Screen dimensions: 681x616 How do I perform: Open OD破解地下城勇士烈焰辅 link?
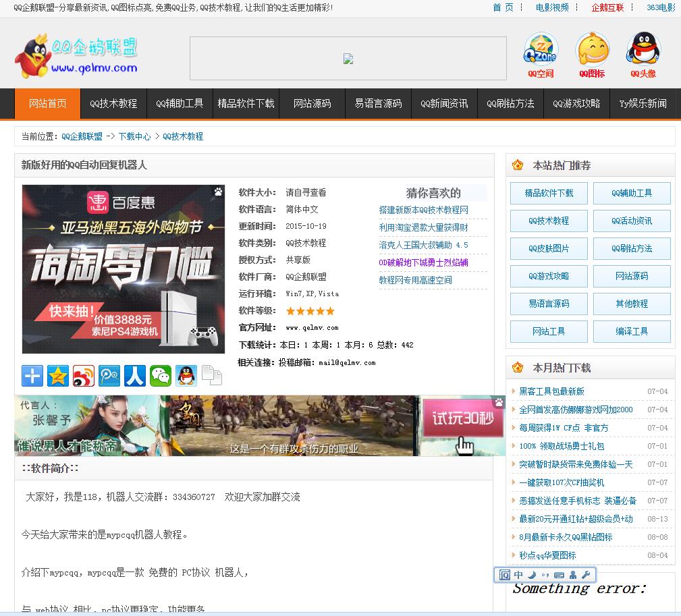coord(423,262)
